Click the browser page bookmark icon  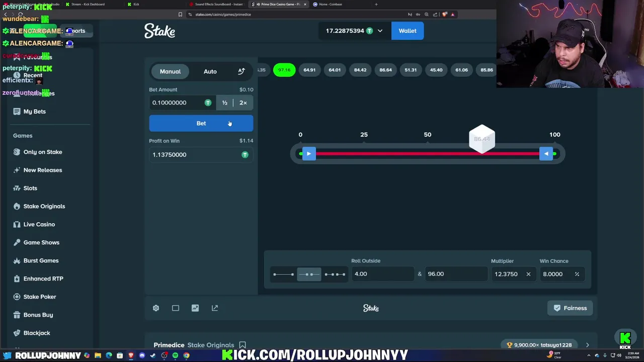pos(180,15)
